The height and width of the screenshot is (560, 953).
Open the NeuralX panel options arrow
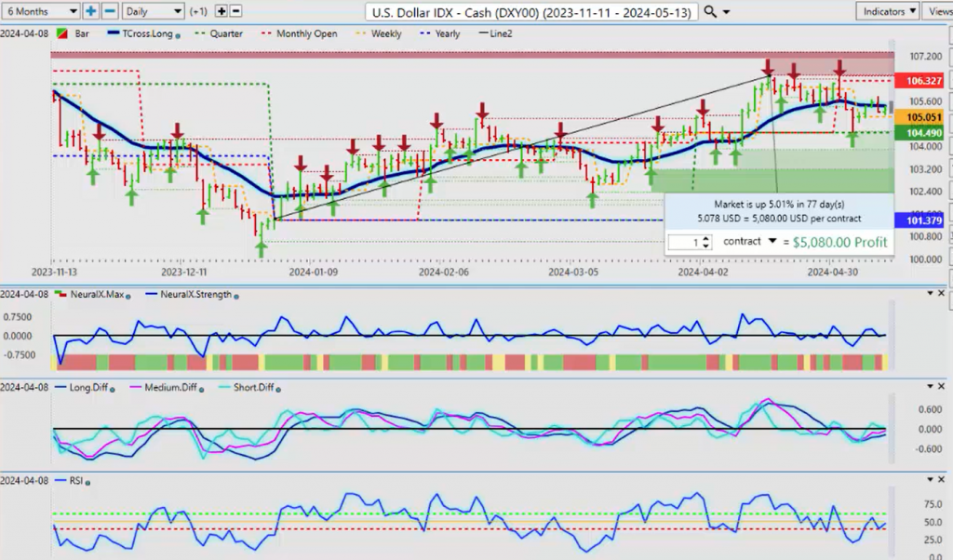click(x=929, y=293)
